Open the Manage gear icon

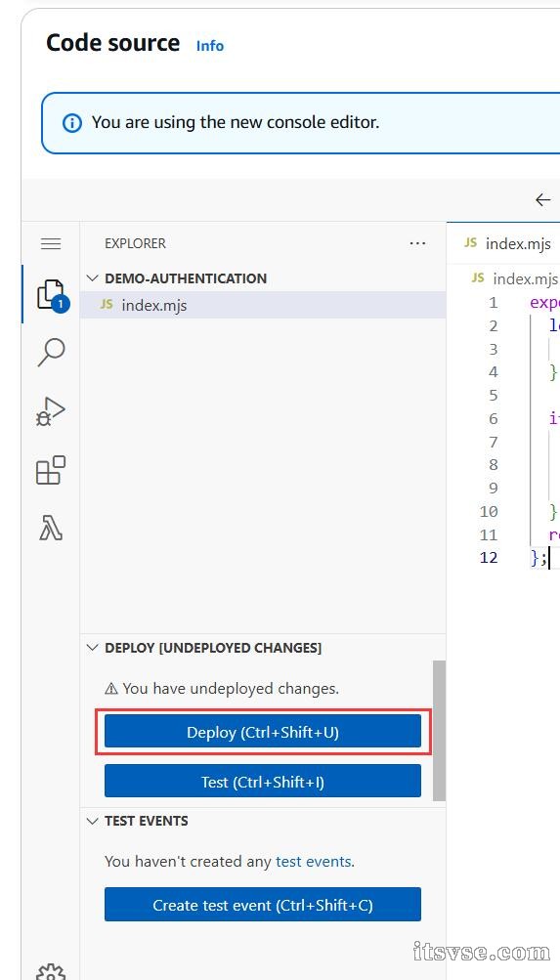click(x=51, y=970)
